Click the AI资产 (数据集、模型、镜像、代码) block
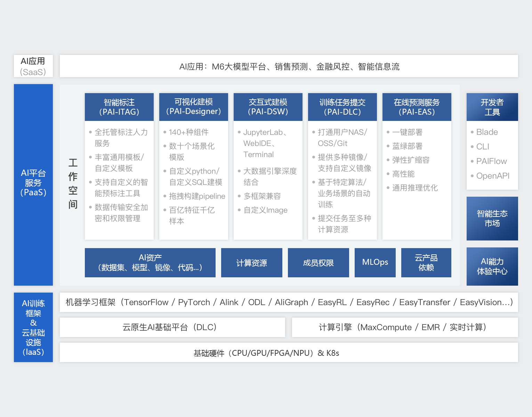Screen dimensions: 532x417 (150, 263)
